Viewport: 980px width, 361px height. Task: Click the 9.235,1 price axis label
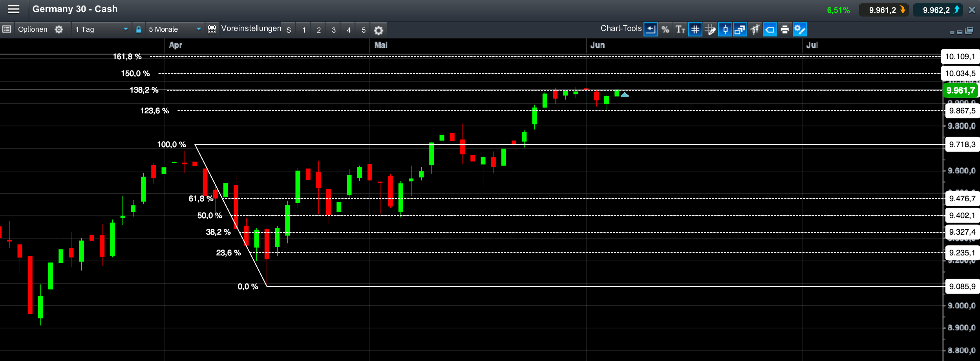[962, 253]
